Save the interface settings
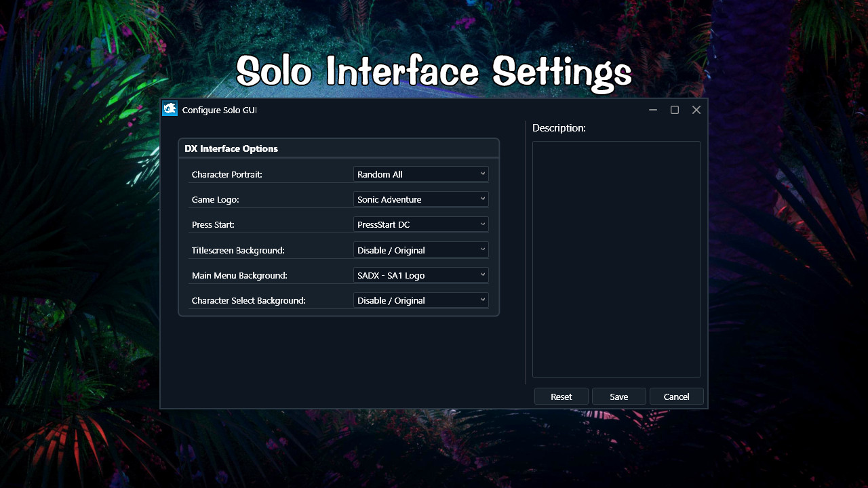Viewport: 868px width, 488px height. [x=618, y=396]
